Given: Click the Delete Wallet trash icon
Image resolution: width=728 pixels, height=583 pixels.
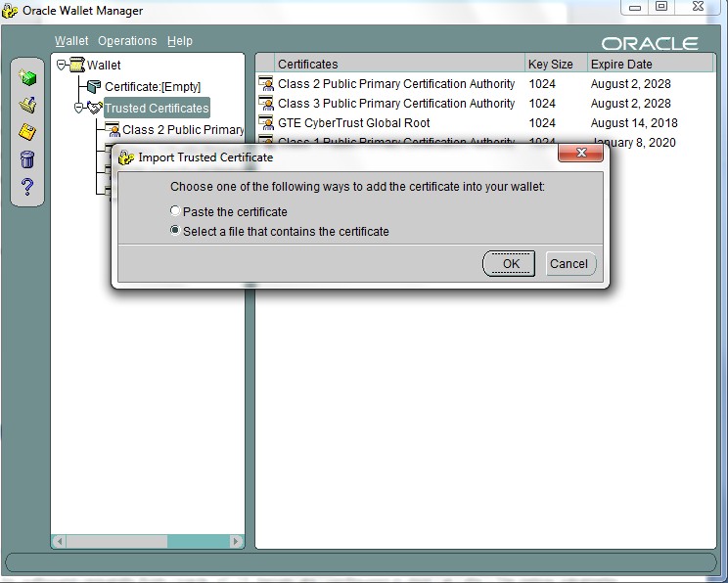Looking at the screenshot, I should 27,159.
